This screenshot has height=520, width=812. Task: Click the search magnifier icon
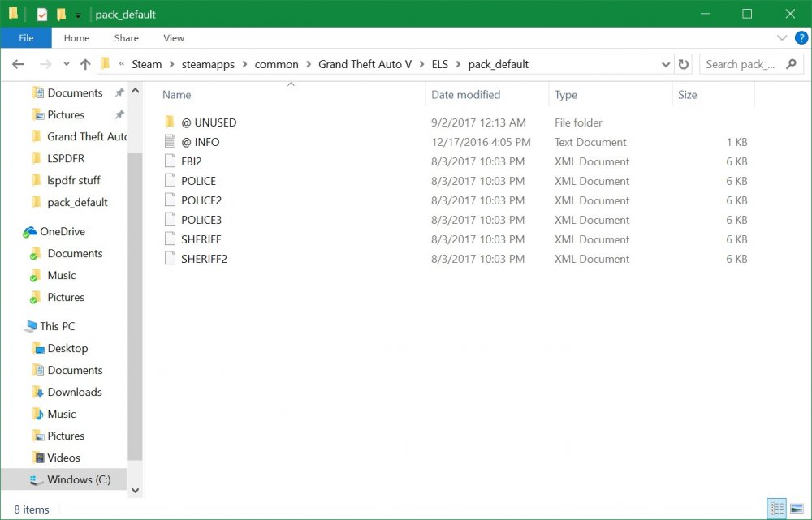[x=790, y=64]
